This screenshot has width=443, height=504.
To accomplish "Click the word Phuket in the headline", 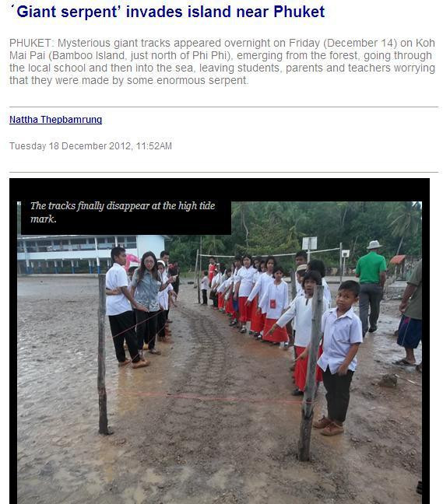I will (x=299, y=12).
